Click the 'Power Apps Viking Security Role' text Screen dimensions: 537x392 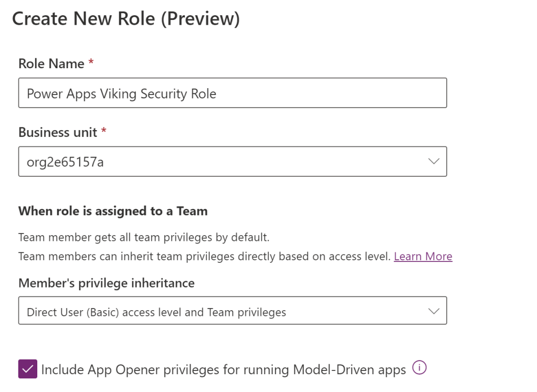[x=121, y=94]
